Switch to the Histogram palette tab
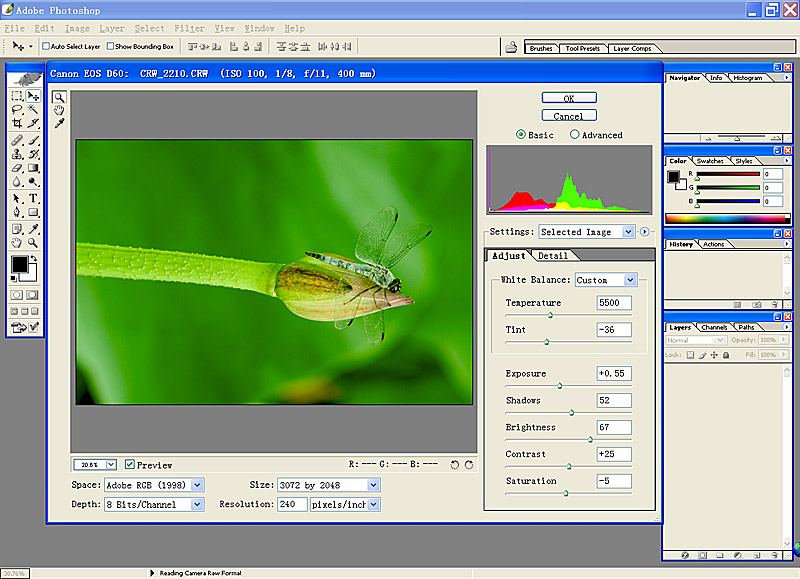Image resolution: width=800 pixels, height=579 pixels. click(x=747, y=78)
